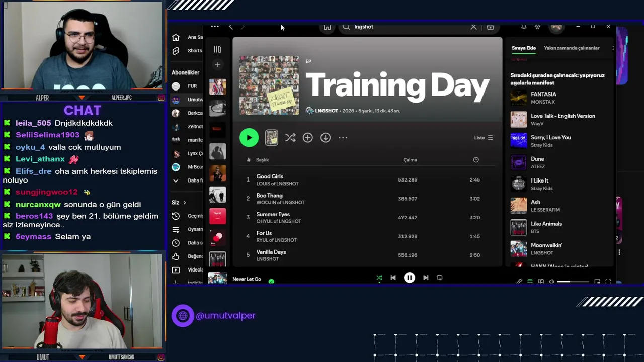Click the Training Day album cover
644x362 pixels.
tap(269, 85)
